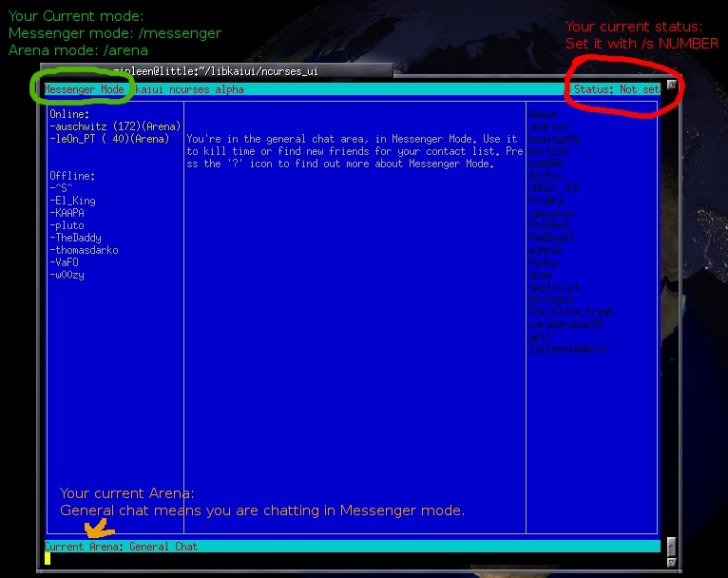Click the 'Offline:' contacts heading
Image resolution: width=728 pixels, height=578 pixels.
coord(72,176)
